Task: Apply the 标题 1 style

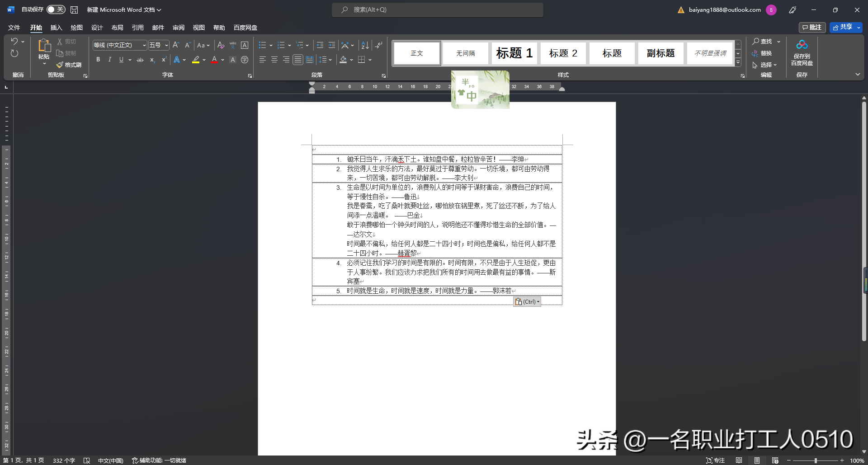Action: [x=514, y=53]
